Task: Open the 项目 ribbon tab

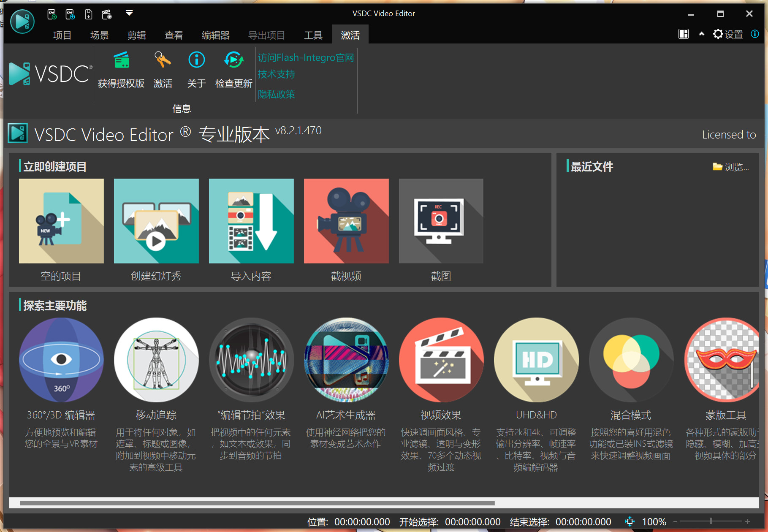Action: [62, 35]
